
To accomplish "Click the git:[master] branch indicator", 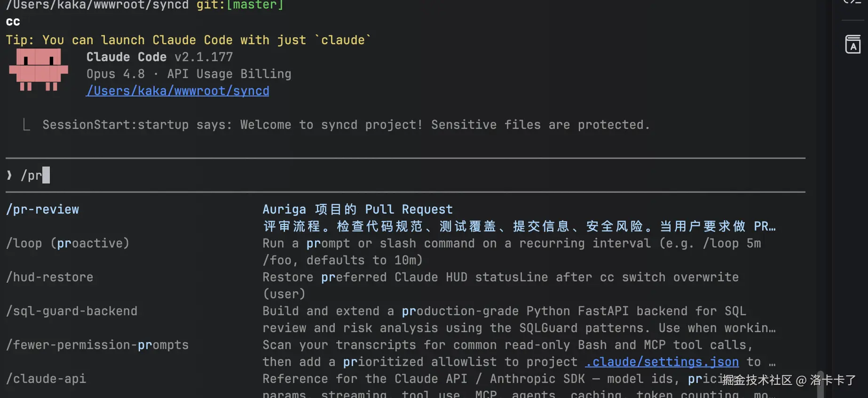I will tap(240, 5).
